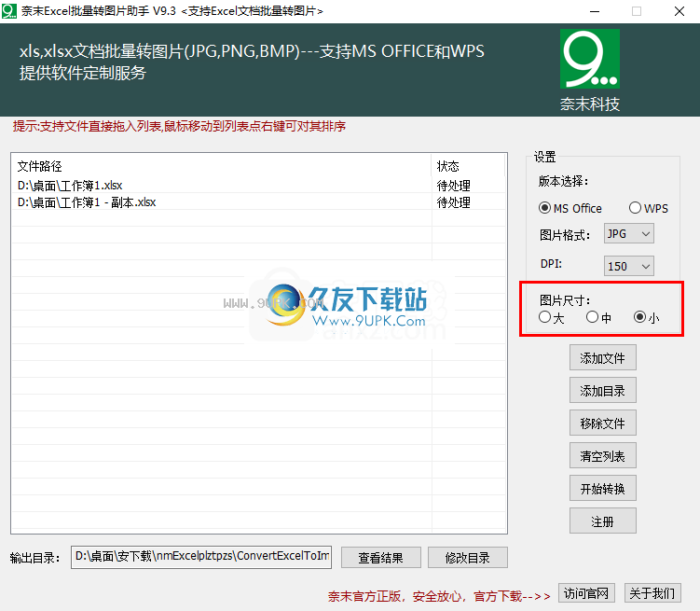
Task: Open the 注册 registration button
Action: [603, 521]
